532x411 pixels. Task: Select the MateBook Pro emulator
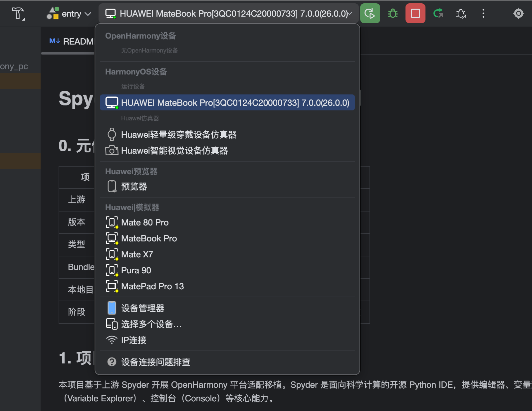(227, 238)
